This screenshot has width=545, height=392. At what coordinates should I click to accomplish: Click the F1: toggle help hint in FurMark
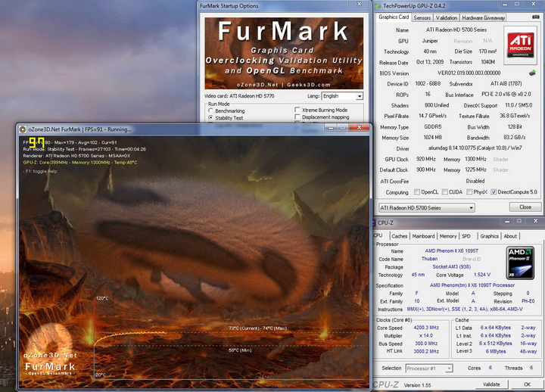pos(42,171)
